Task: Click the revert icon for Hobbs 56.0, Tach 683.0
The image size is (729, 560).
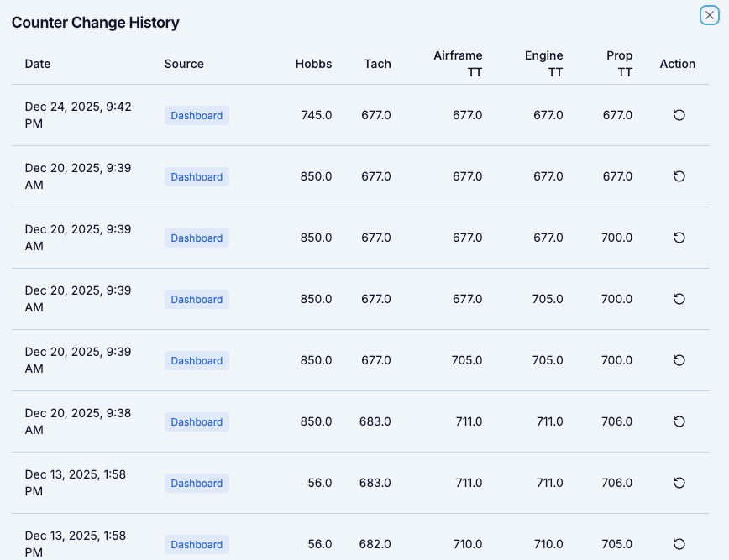Action: 679,483
